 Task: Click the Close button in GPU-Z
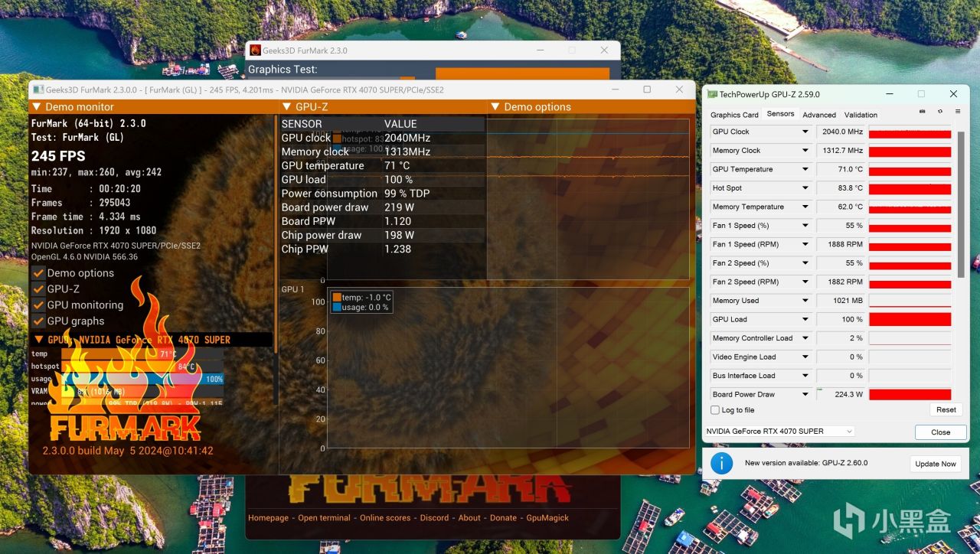click(941, 432)
